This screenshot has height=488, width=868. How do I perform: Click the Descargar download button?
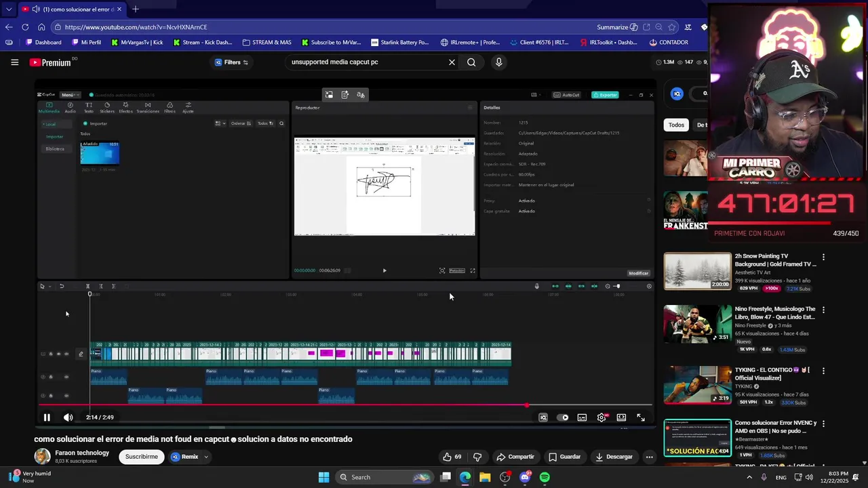614,457
